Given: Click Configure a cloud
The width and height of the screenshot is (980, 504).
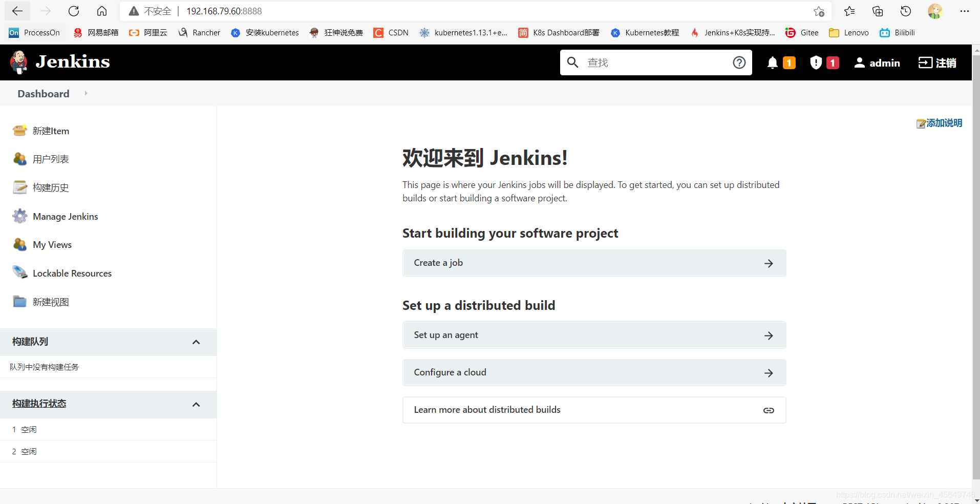Looking at the screenshot, I should [594, 372].
